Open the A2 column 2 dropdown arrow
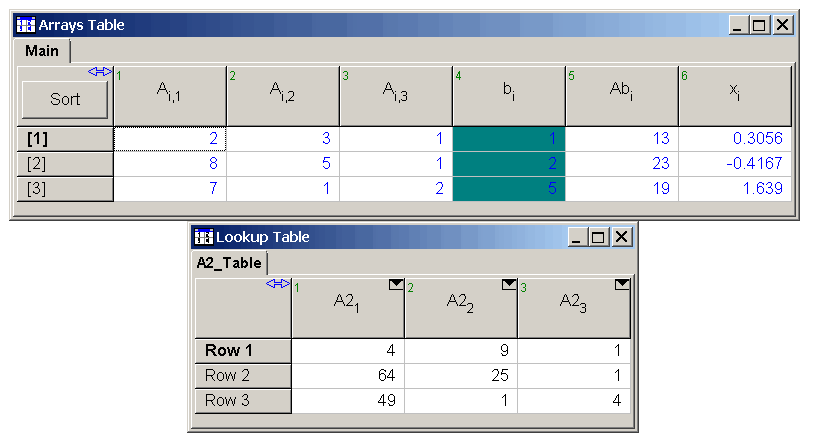This screenshot has height=446, width=814. coord(508,286)
